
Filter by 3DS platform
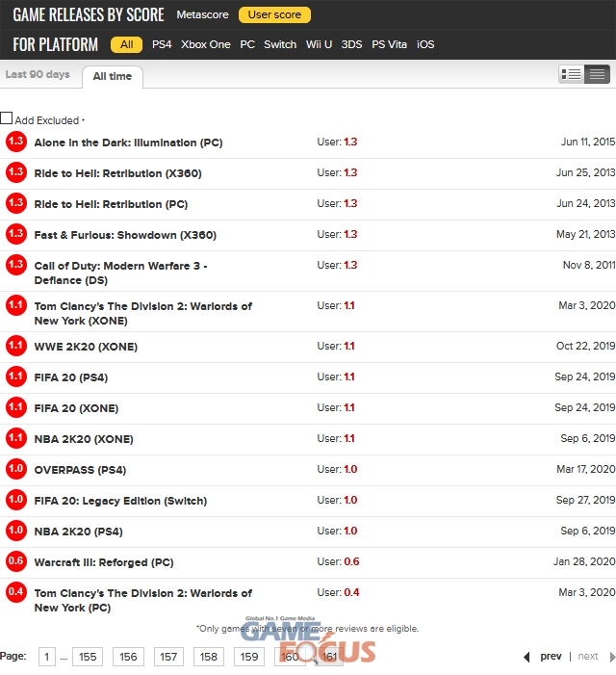[x=351, y=44]
